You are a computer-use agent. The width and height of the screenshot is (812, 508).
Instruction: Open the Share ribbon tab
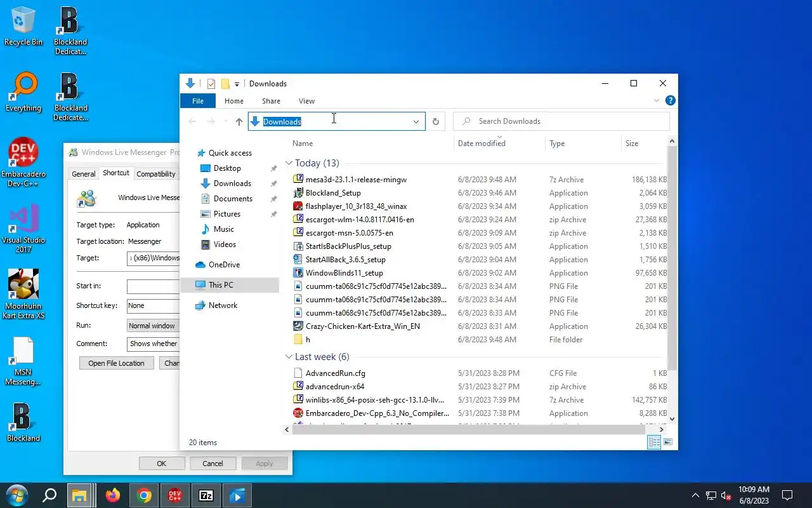(271, 101)
